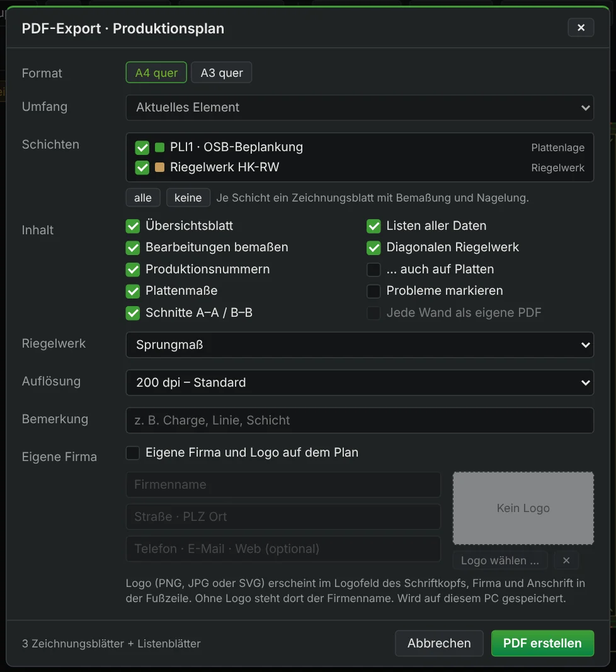Click the Logo wählen ... button
Screen dimensions: 616x672
point(500,561)
